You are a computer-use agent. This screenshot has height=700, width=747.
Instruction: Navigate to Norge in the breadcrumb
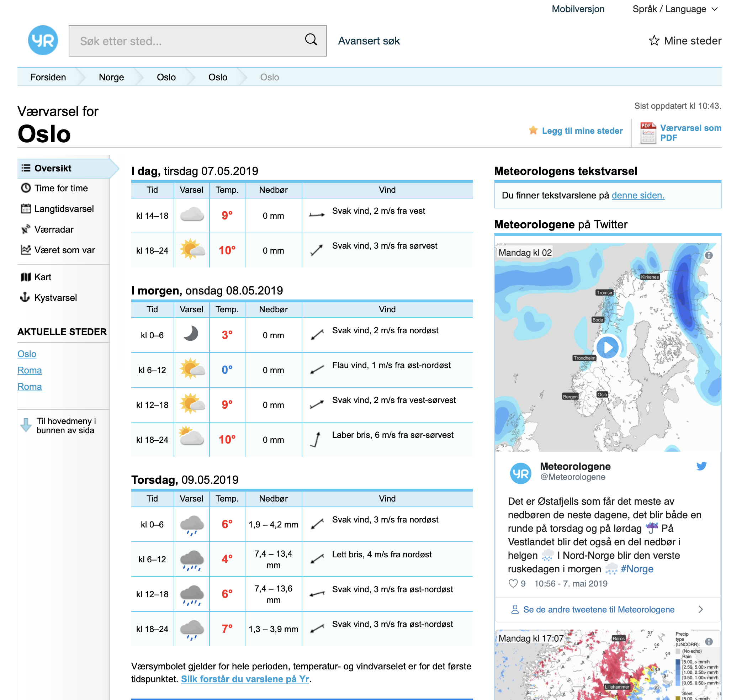coord(111,77)
